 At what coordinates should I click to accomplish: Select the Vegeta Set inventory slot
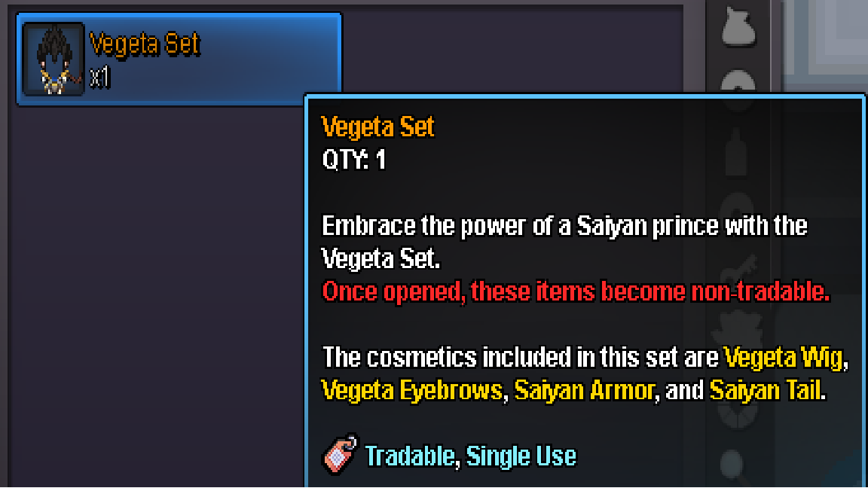coord(179,59)
